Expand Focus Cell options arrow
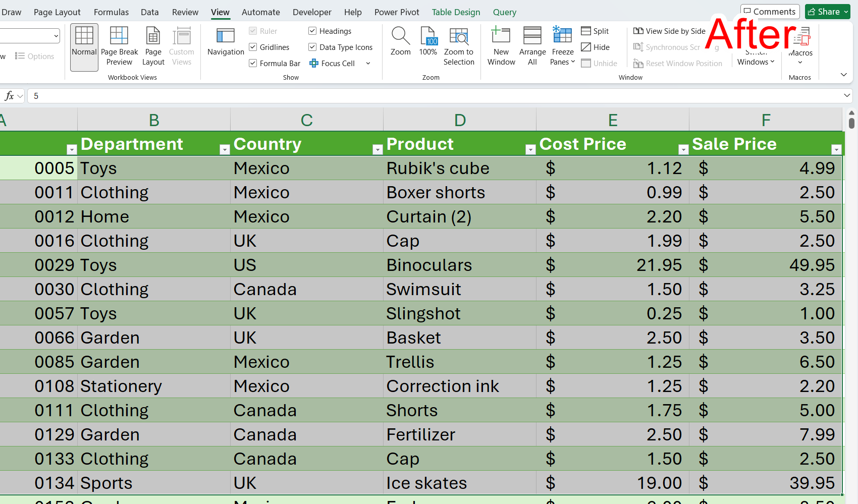The height and width of the screenshot is (504, 858). [x=368, y=64]
